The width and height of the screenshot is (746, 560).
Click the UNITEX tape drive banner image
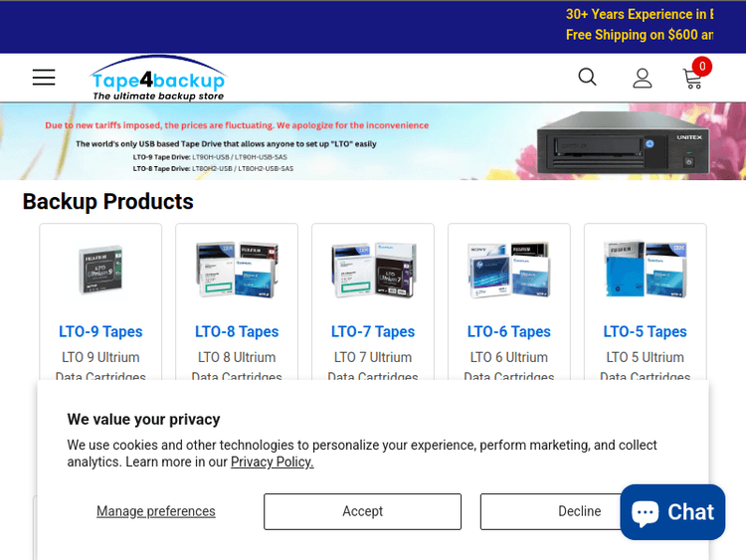coord(623,143)
